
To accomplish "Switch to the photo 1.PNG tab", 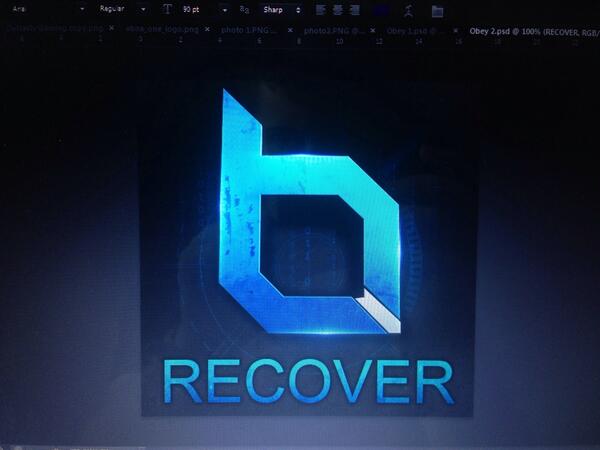I will click(x=249, y=30).
